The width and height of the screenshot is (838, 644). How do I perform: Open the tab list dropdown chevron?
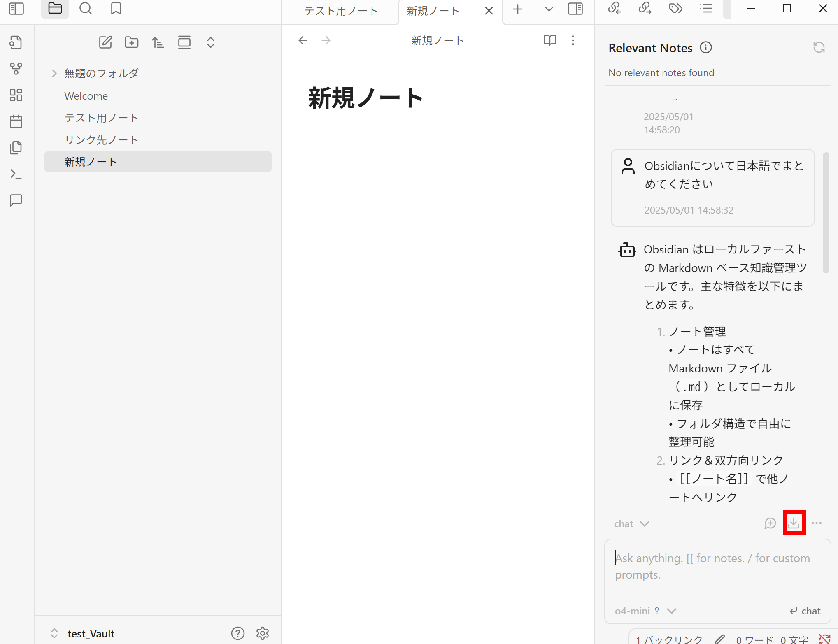tap(549, 9)
